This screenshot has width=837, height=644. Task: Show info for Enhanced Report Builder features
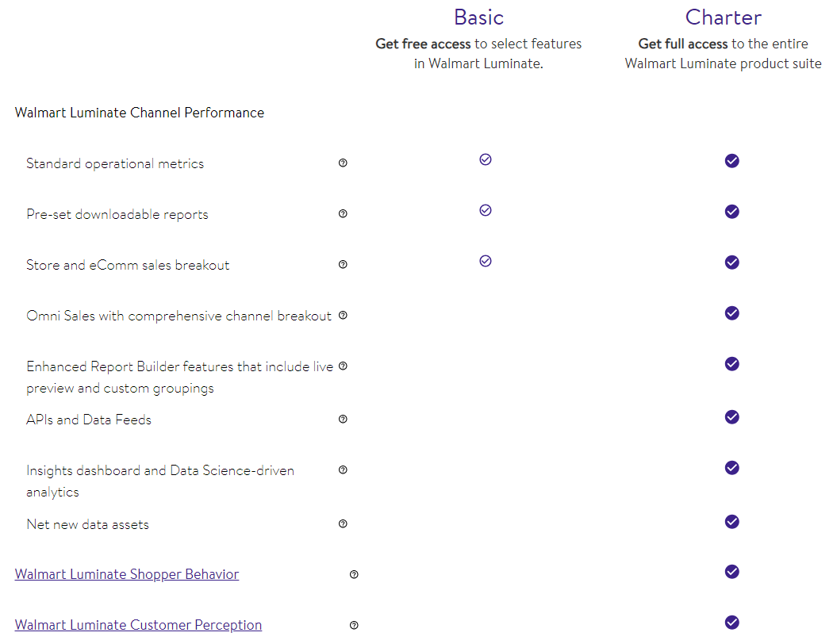pyautogui.click(x=343, y=366)
